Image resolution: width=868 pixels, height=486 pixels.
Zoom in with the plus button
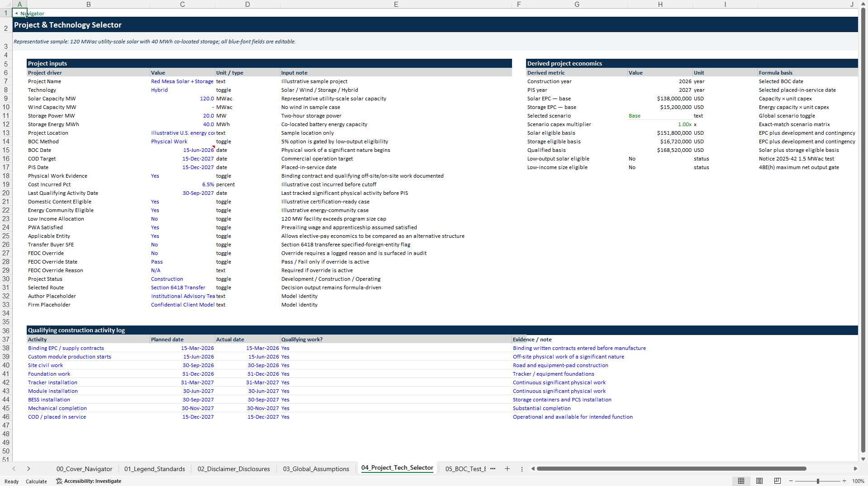coord(844,481)
